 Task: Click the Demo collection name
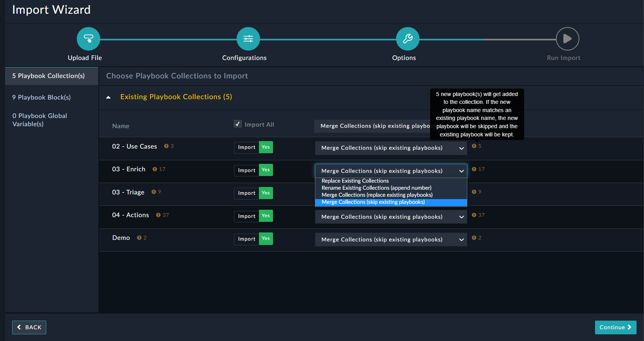tap(121, 238)
